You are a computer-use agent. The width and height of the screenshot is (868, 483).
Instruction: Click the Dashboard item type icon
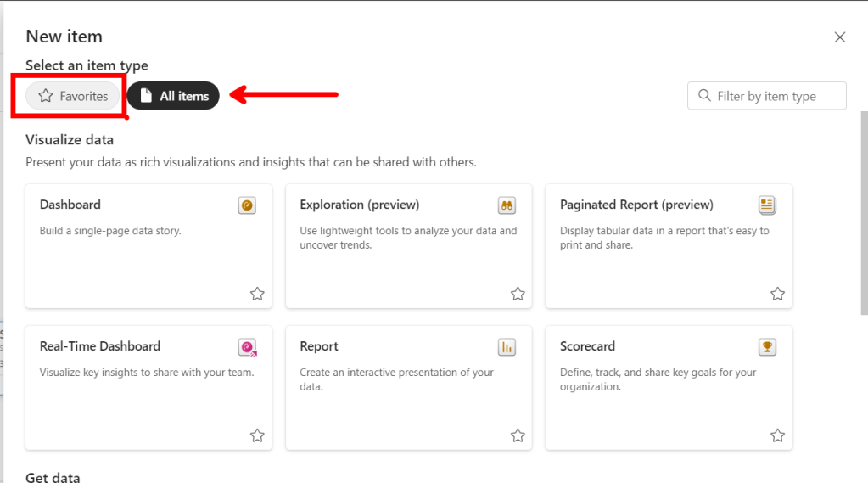(247, 205)
